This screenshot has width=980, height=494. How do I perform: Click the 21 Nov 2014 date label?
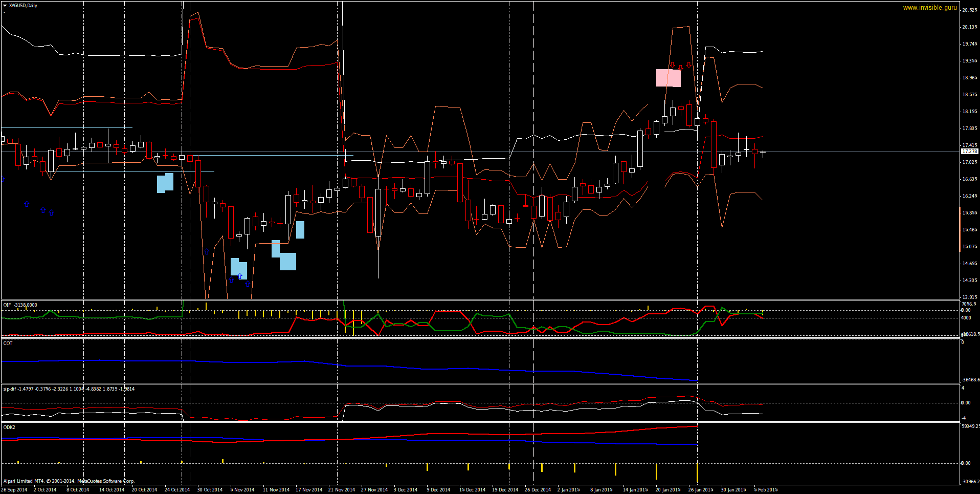[342, 490]
